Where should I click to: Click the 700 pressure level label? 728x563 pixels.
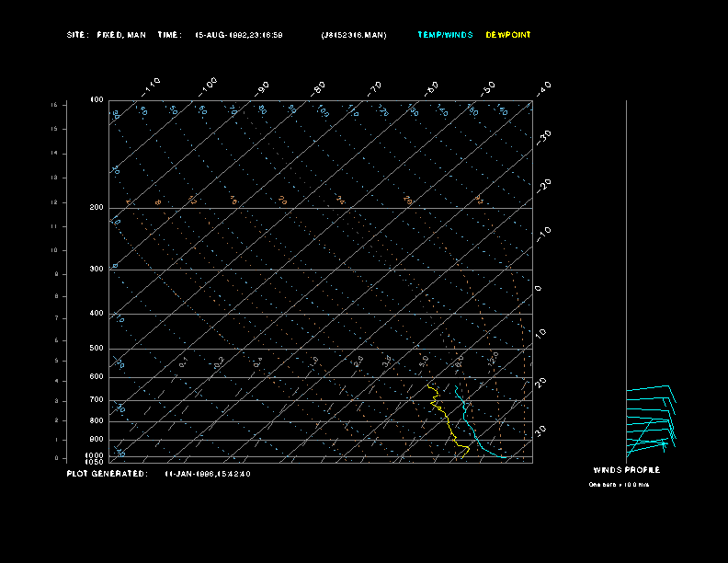pos(97,400)
